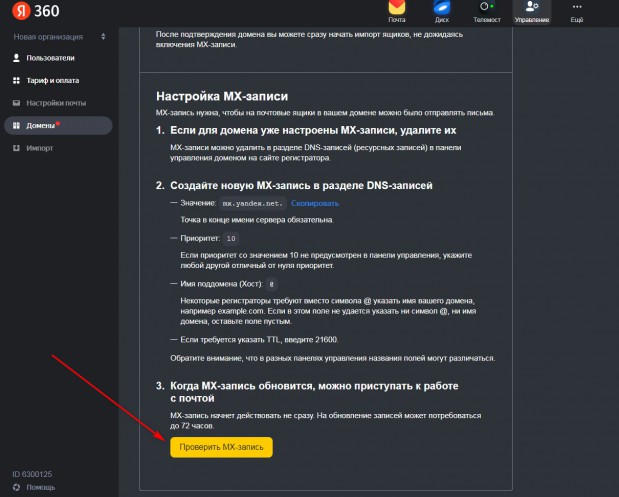Click the mx.yandex.net. value field
The height and width of the screenshot is (497, 619).
click(x=253, y=203)
